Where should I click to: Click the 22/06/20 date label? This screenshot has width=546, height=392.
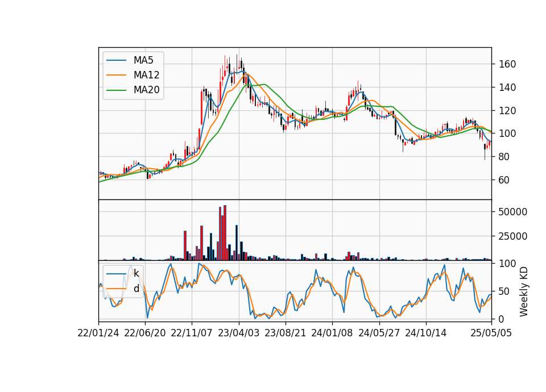145,333
